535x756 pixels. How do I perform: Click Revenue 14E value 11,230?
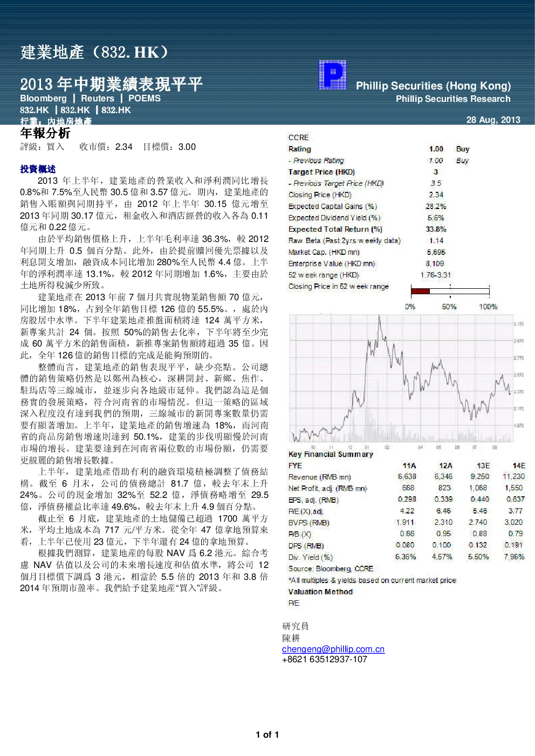[513, 476]
